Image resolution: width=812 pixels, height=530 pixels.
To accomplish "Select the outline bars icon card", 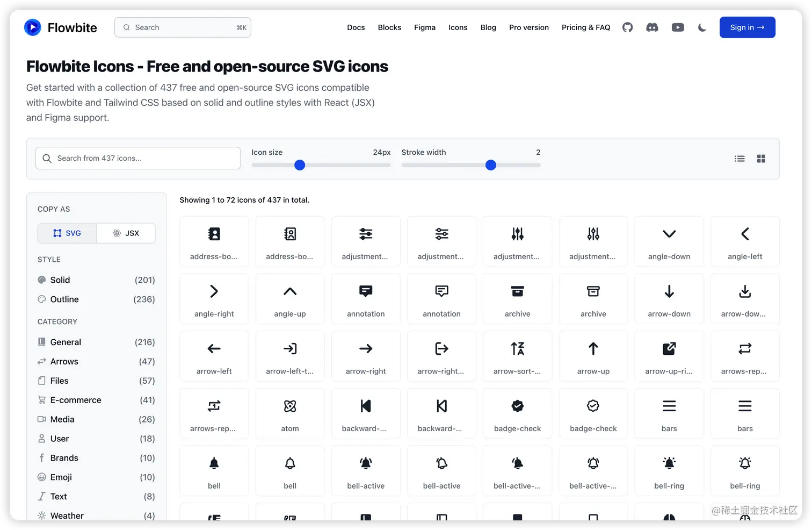I will (745, 413).
